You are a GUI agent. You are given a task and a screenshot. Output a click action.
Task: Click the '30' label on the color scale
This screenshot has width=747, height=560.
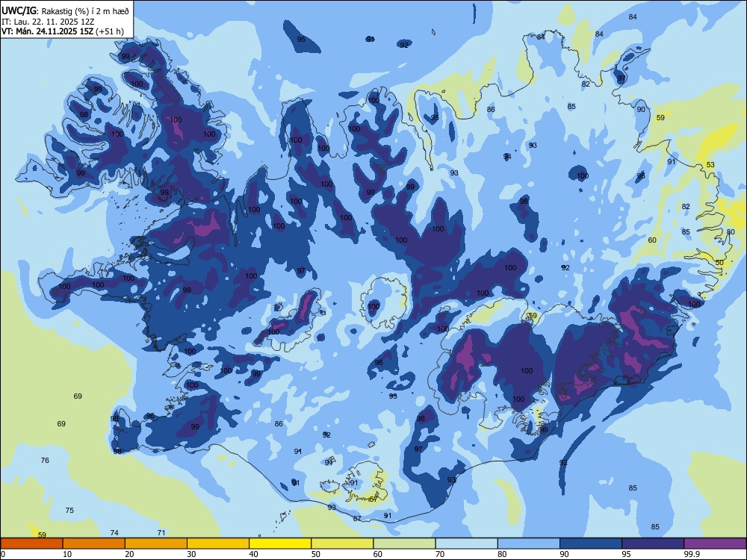(x=191, y=554)
